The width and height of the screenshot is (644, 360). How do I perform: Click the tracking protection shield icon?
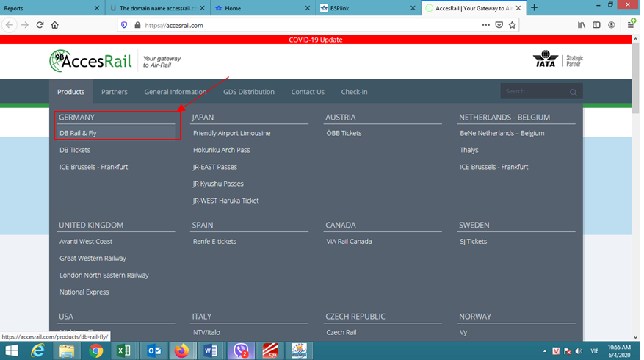pyautogui.click(x=124, y=25)
